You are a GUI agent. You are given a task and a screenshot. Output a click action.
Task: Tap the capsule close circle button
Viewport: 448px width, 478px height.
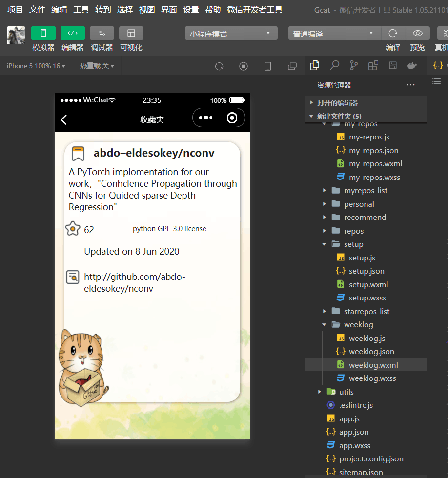[232, 118]
